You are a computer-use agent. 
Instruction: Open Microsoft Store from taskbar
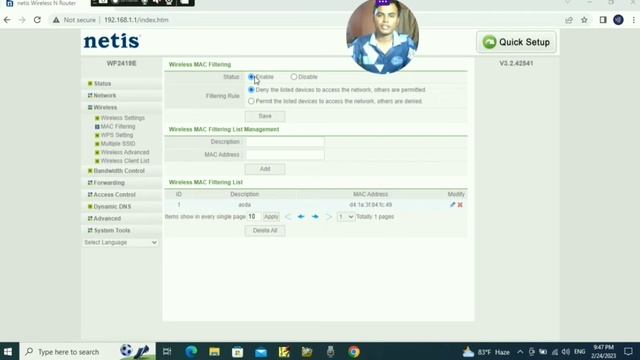(x=238, y=351)
